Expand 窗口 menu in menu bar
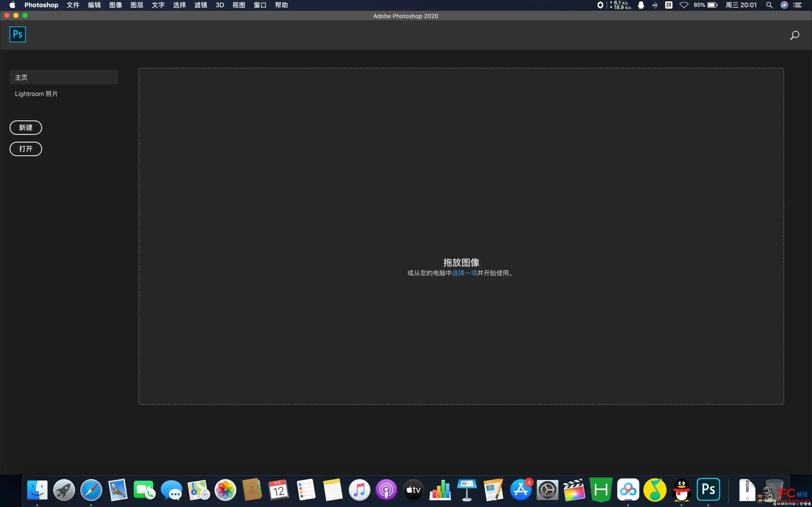 [x=260, y=5]
